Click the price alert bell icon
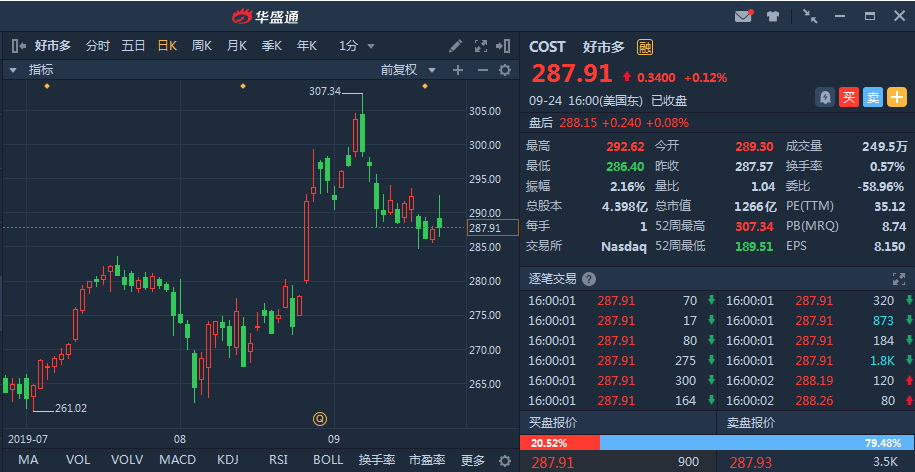This screenshot has height=472, width=915. click(x=825, y=97)
